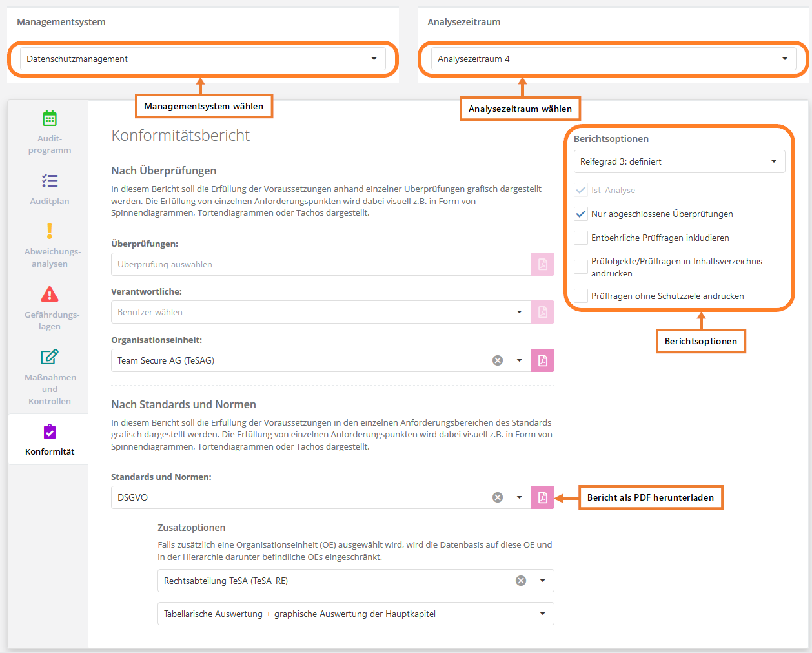812x653 pixels.
Task: Enable Prüffragen ohne Schutzziele andrucken
Action: (581, 296)
